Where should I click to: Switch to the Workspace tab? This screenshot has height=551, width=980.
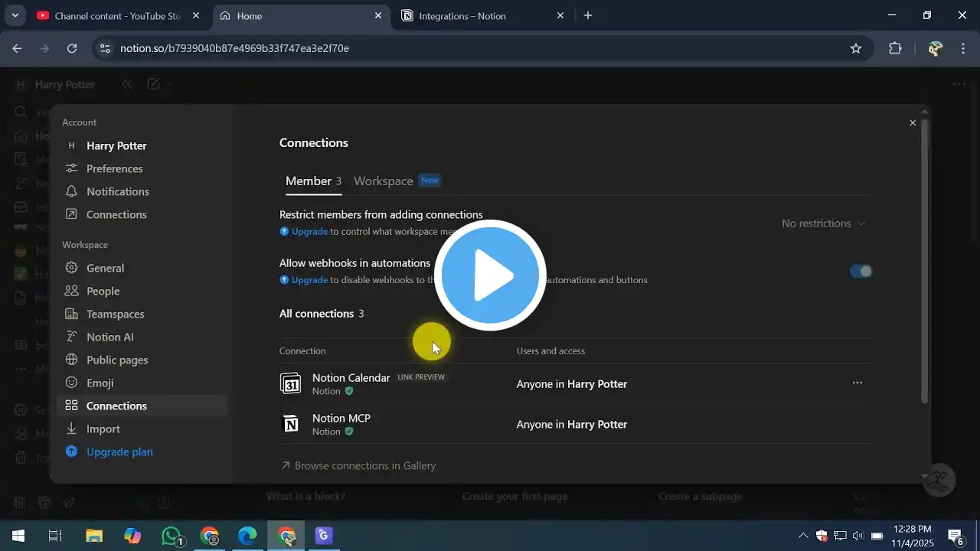(x=384, y=181)
